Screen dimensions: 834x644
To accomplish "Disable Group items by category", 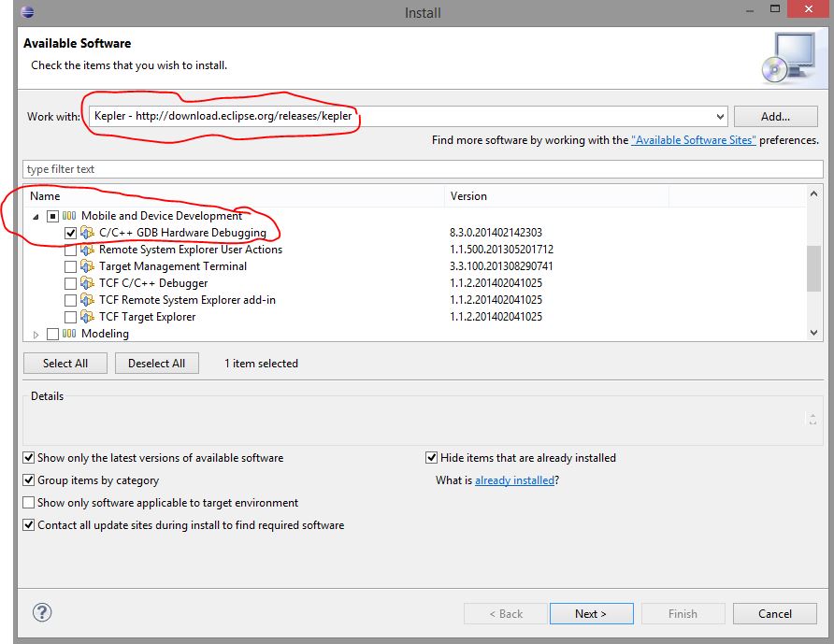I will pos(29,479).
